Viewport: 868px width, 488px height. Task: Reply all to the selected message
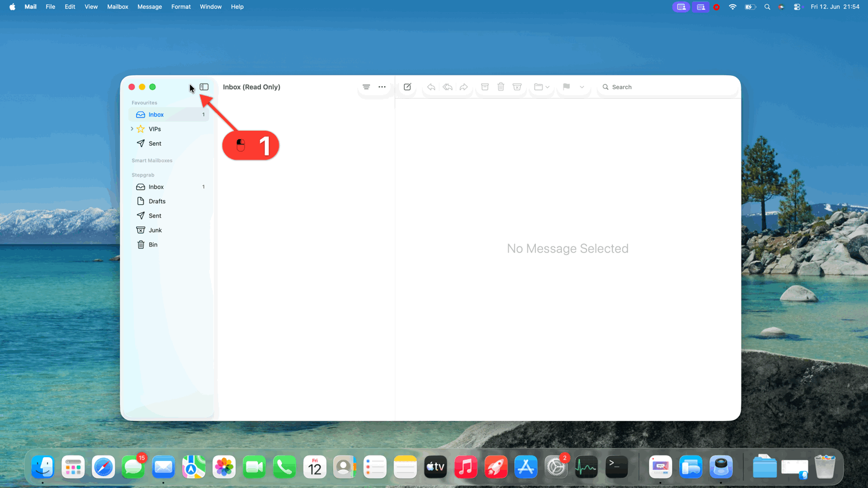point(447,87)
